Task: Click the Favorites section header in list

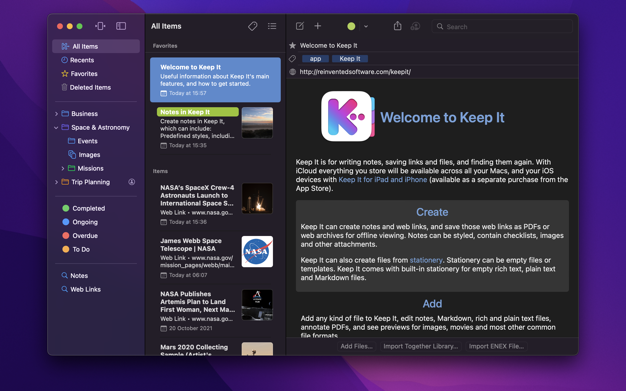Action: [x=165, y=46]
